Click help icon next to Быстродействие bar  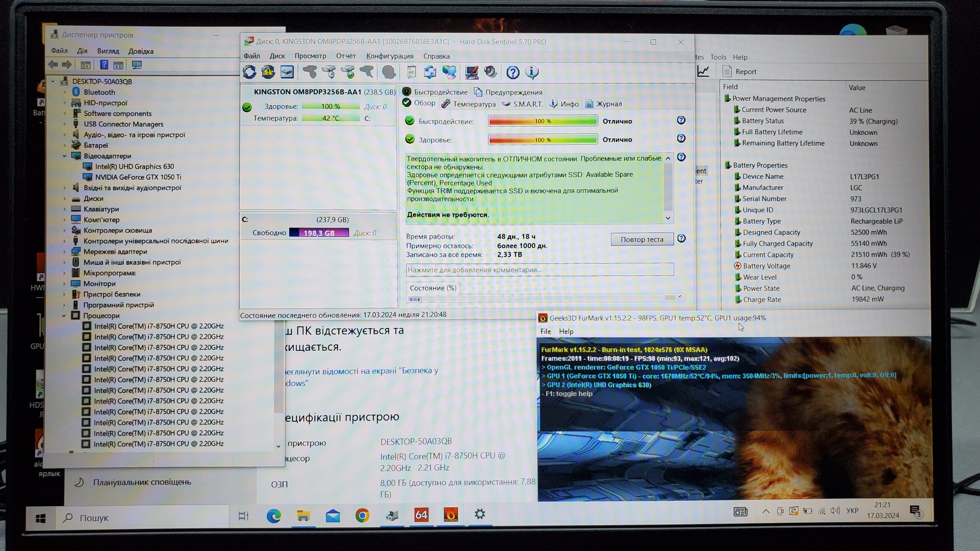pos(681,121)
